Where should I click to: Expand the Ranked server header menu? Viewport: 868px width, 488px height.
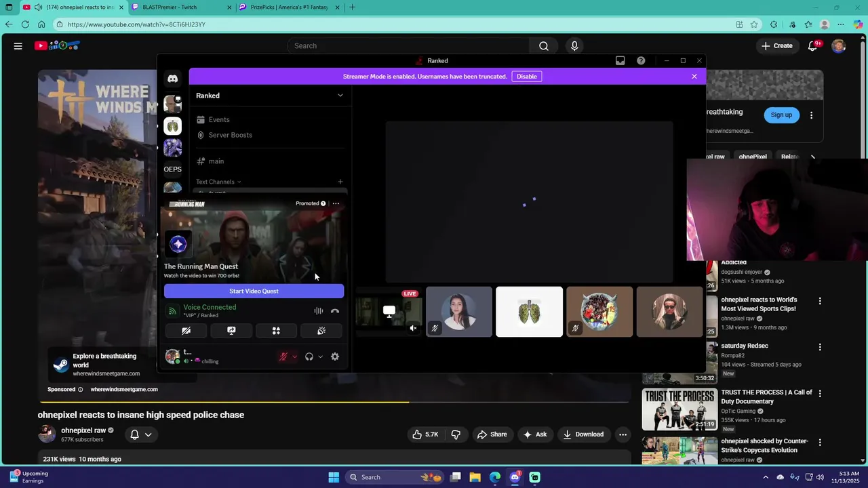click(x=340, y=96)
